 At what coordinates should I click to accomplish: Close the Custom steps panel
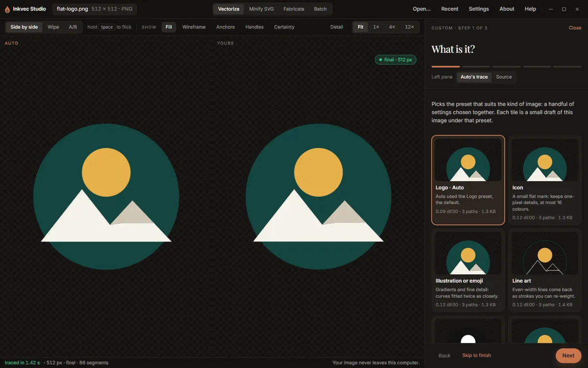point(575,28)
